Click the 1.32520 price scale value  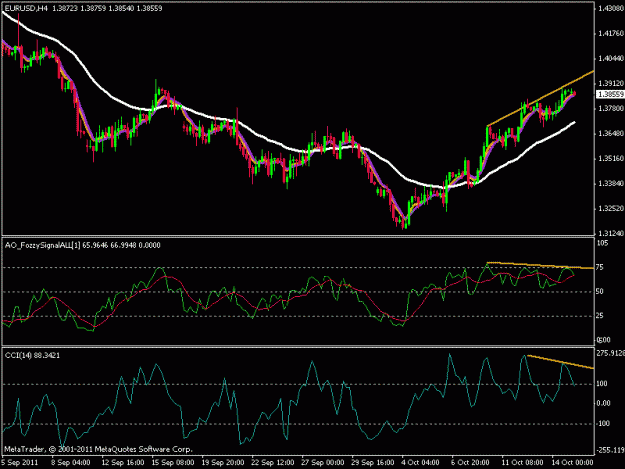click(x=611, y=208)
